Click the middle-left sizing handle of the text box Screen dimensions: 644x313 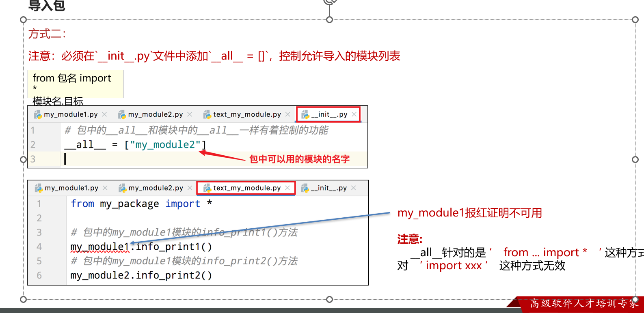[x=23, y=159]
